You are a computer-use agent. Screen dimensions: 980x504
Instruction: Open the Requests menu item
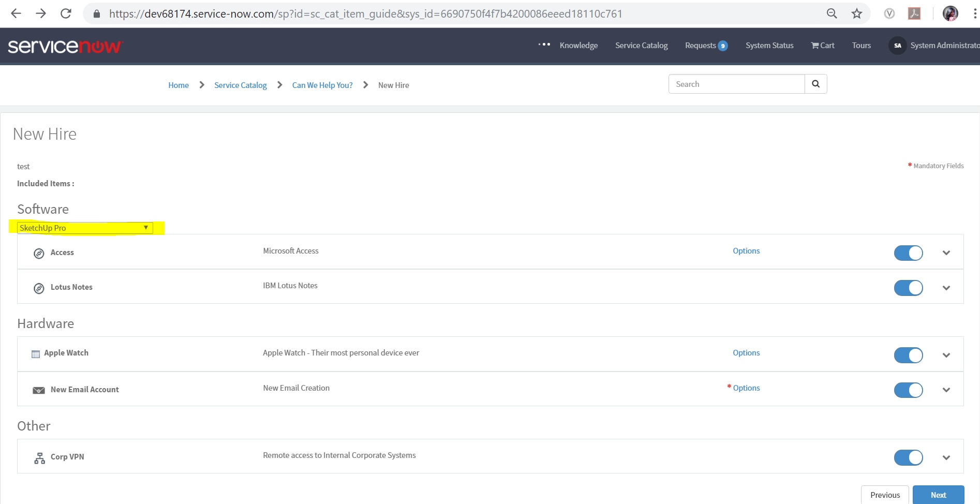pos(701,46)
